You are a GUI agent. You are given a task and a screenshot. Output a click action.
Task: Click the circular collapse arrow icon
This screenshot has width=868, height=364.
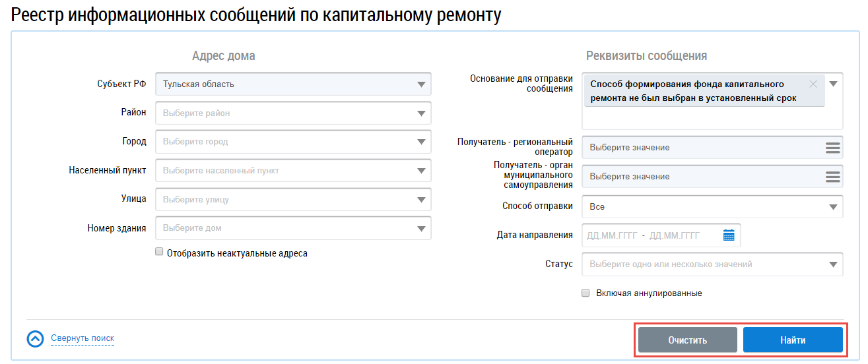[35, 339]
